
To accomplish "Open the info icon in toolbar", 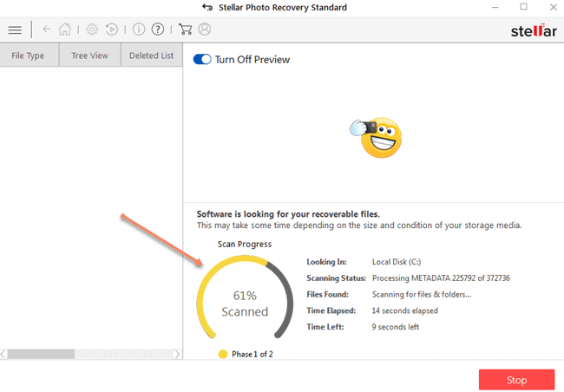I will tap(139, 29).
